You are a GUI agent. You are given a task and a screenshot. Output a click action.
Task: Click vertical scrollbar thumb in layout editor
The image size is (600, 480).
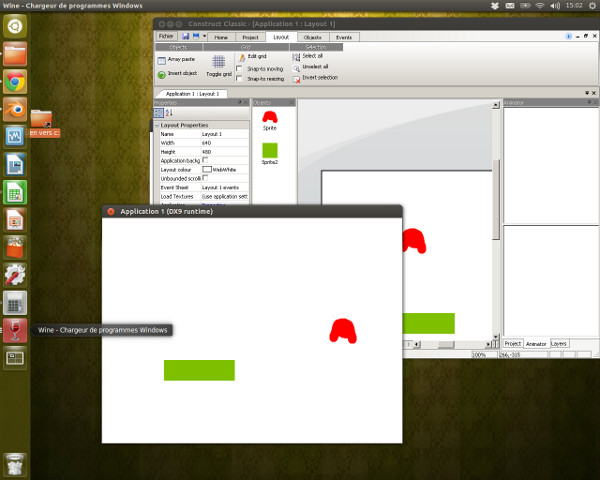[496, 199]
